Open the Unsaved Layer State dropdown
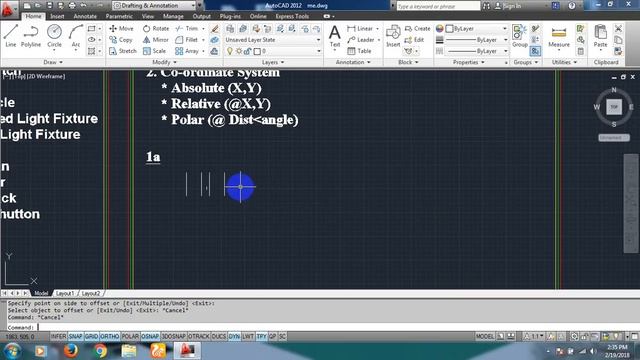The image size is (640, 360). 272,40
